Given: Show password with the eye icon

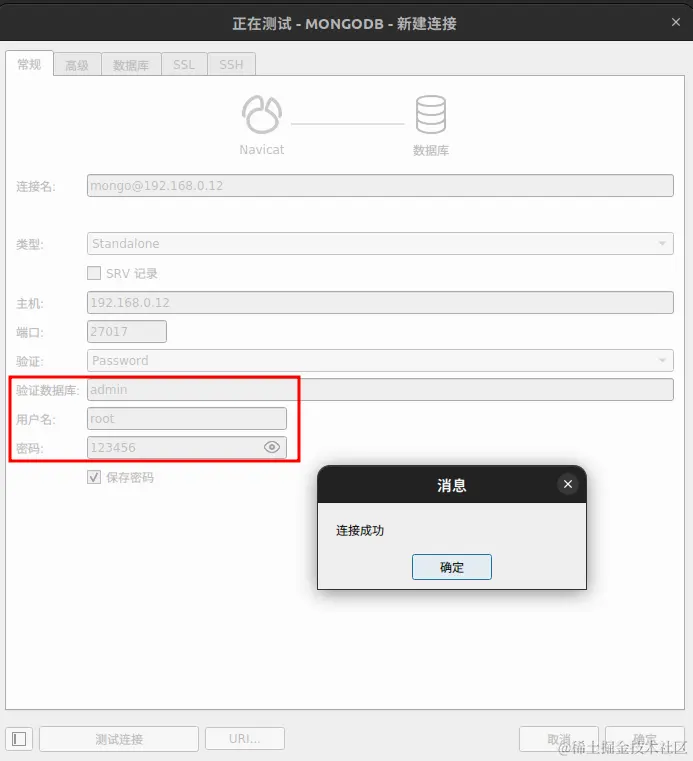Looking at the screenshot, I should [x=272, y=447].
